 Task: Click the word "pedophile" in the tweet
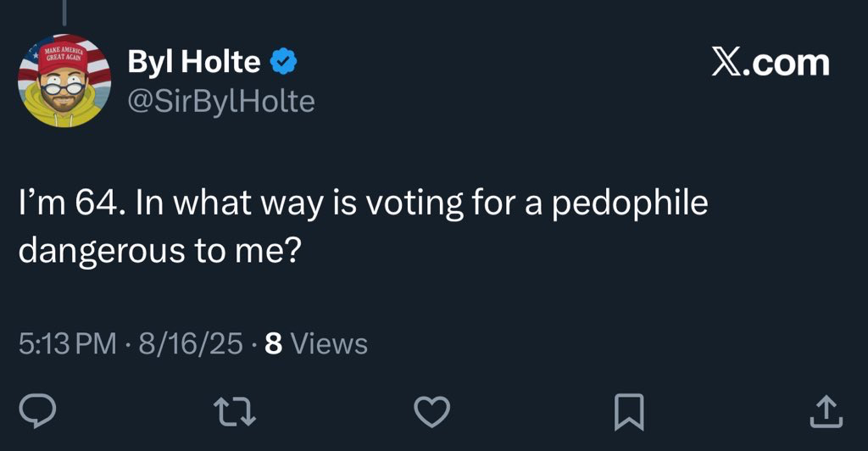click(630, 205)
